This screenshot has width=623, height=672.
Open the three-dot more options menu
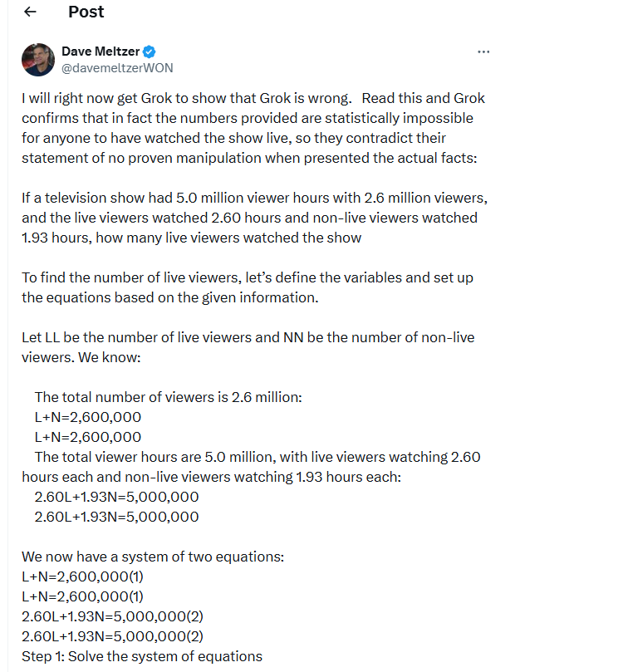[483, 52]
